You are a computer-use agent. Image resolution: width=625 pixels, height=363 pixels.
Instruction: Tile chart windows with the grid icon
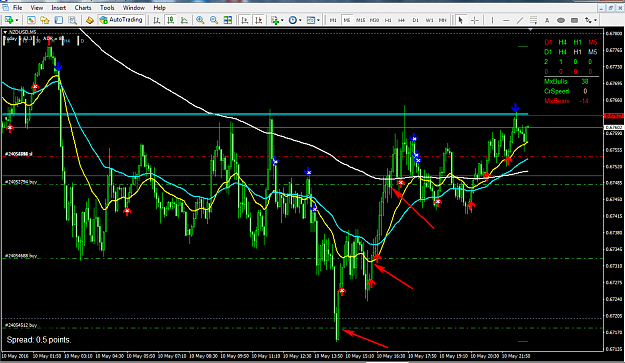[x=228, y=20]
